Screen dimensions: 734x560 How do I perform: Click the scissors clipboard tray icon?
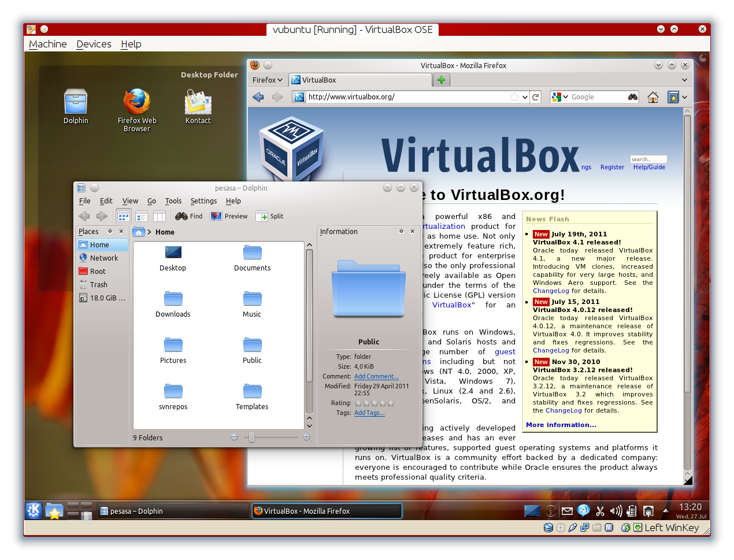point(600,511)
